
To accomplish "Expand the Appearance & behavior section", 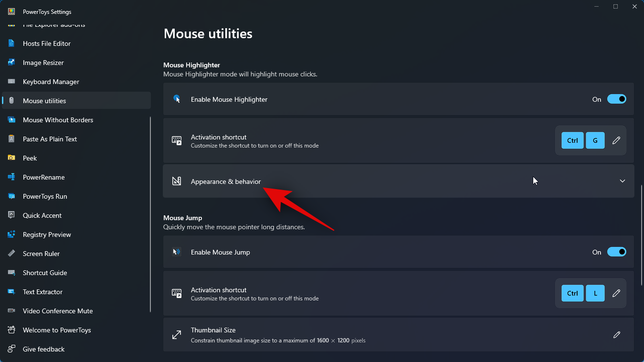I will click(399, 181).
